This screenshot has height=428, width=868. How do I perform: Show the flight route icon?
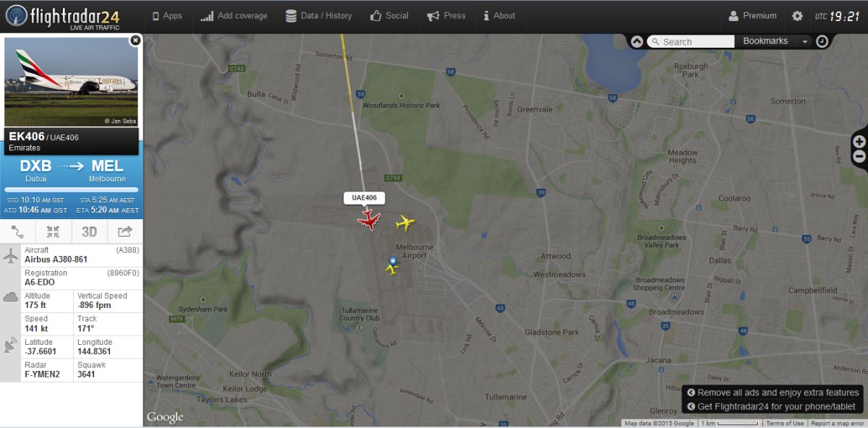(17, 231)
